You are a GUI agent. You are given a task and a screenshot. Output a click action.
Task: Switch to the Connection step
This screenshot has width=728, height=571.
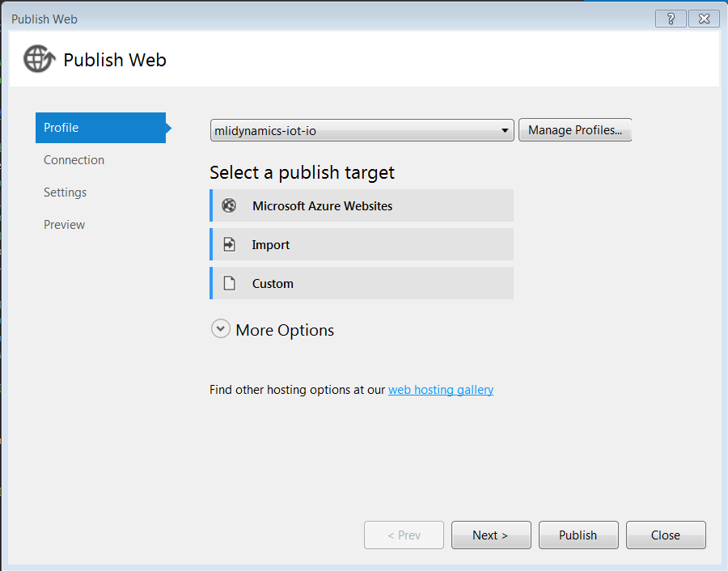pyautogui.click(x=74, y=160)
